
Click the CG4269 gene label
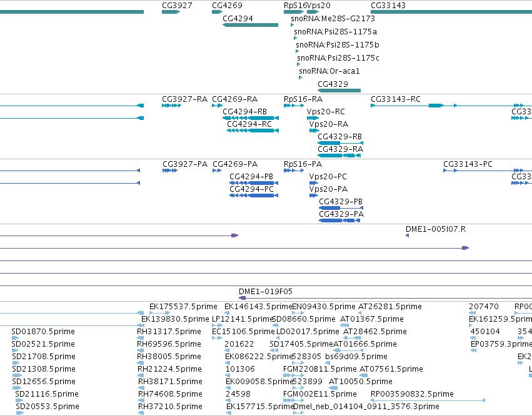tap(227, 6)
